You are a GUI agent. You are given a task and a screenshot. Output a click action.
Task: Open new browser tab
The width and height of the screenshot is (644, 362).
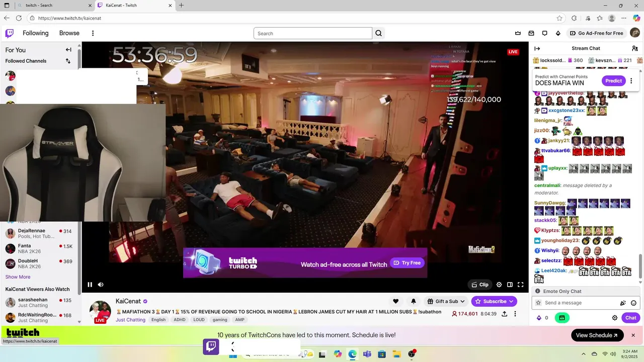(x=181, y=5)
